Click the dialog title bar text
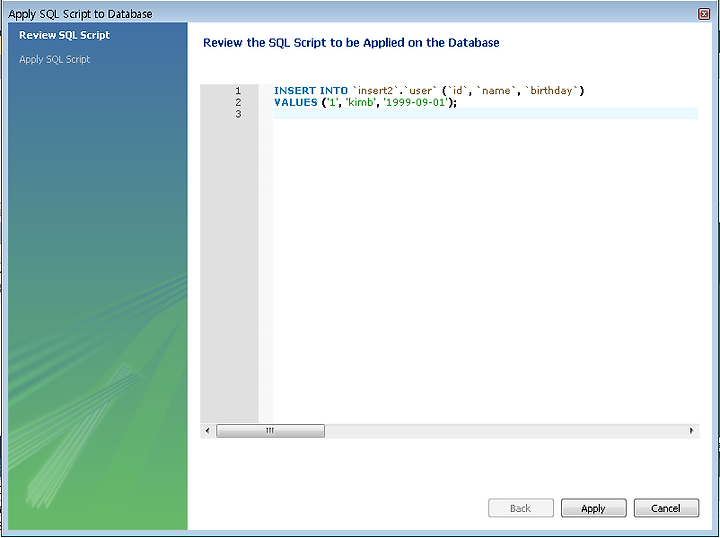 pyautogui.click(x=80, y=14)
